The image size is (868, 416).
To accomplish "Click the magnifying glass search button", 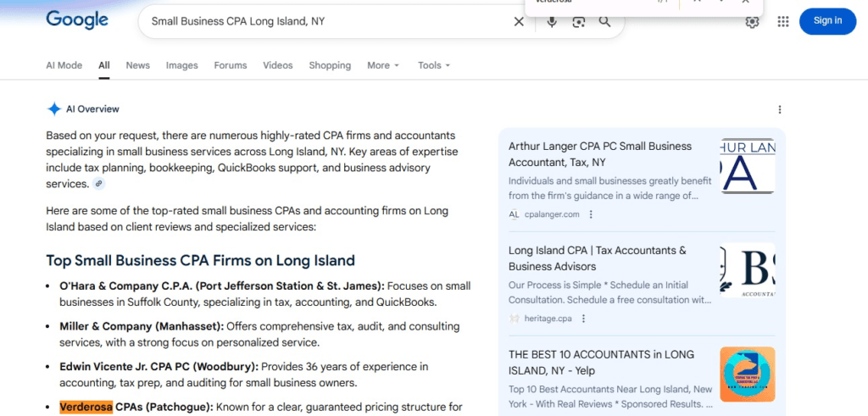I will (x=605, y=21).
